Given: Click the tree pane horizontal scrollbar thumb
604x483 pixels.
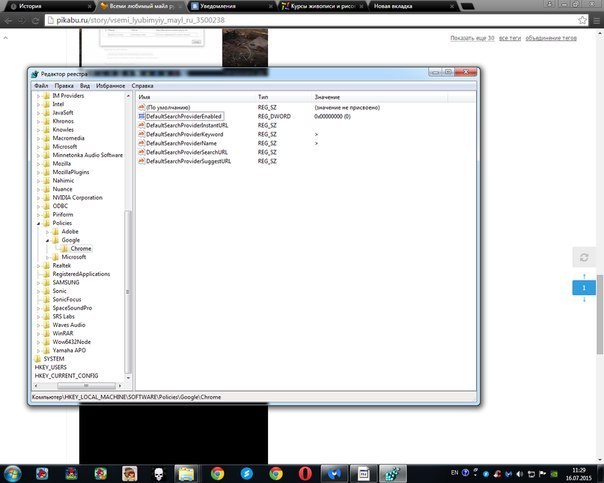Looking at the screenshot, I should coord(86,385).
